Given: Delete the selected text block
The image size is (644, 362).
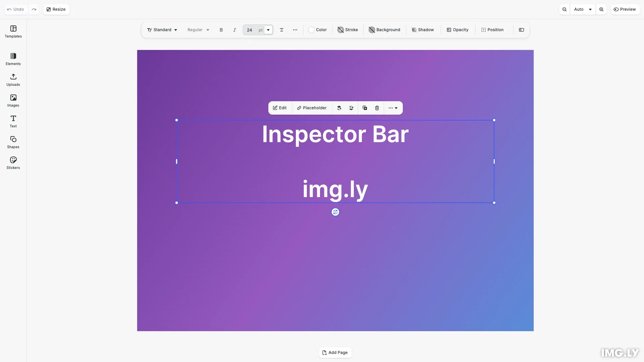Looking at the screenshot, I should (377, 108).
